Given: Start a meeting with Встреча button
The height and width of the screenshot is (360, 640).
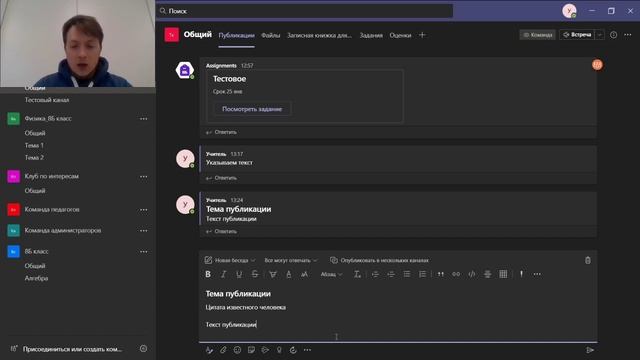Looking at the screenshot, I should tap(577, 35).
